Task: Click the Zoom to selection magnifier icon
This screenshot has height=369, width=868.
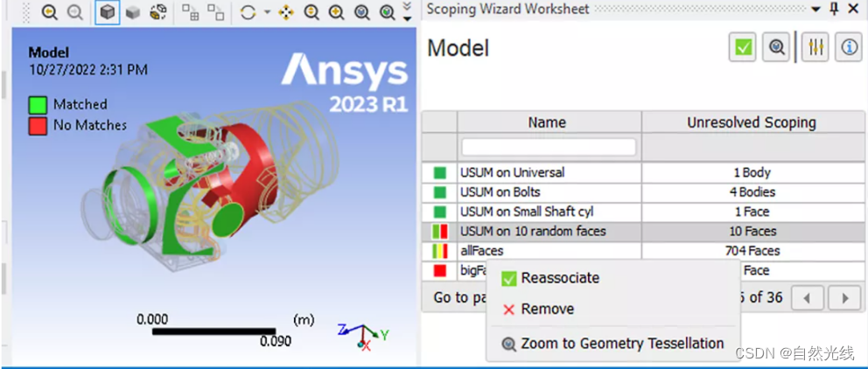Action: tap(388, 12)
